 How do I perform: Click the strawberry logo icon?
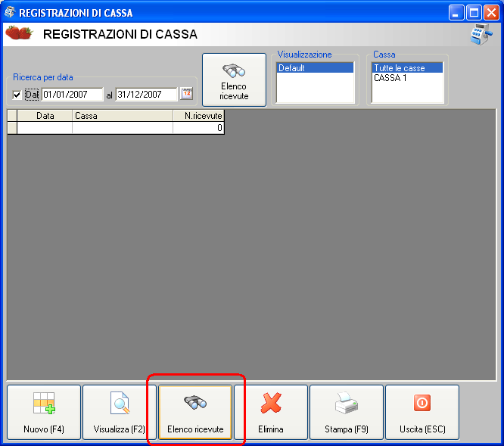(19, 33)
